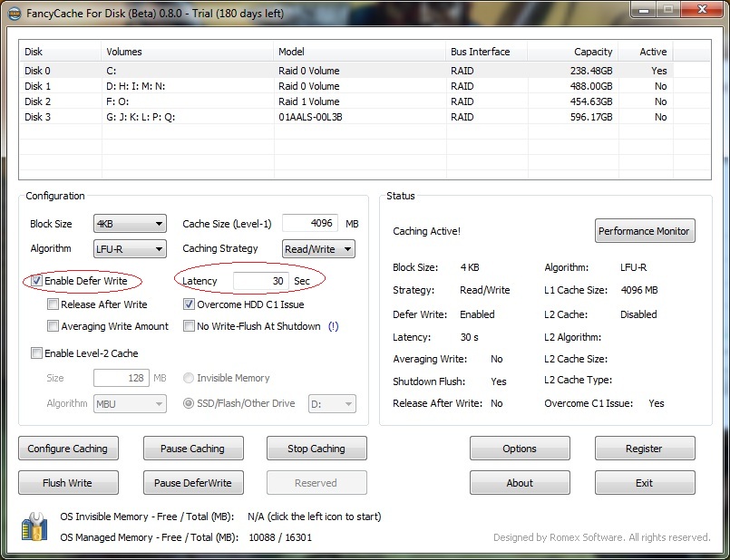Click the 10088 / 16301 memory value

tap(280, 537)
